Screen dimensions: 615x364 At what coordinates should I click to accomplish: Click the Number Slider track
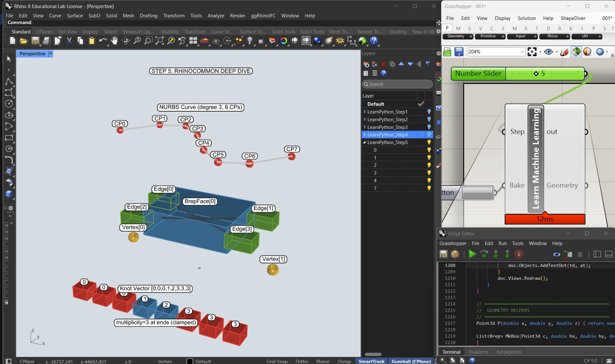click(545, 74)
